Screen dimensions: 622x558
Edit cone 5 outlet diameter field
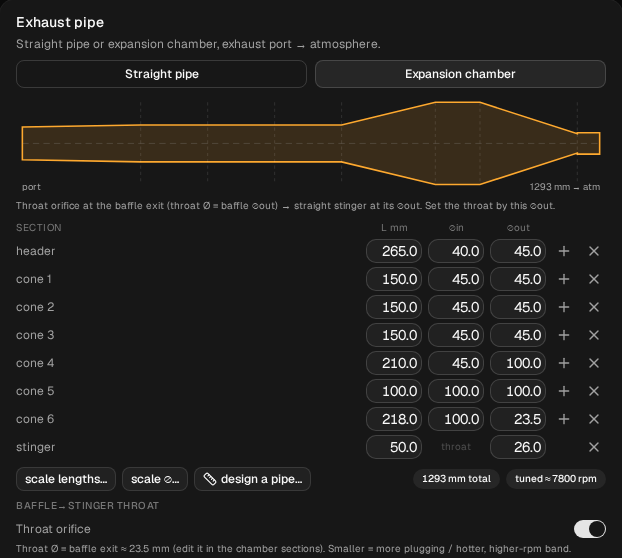click(518, 391)
